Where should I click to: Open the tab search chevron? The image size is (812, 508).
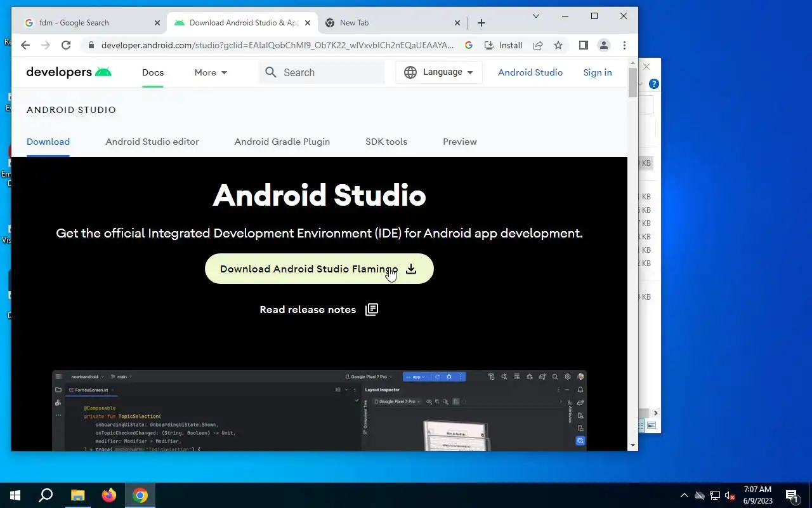pos(536,16)
